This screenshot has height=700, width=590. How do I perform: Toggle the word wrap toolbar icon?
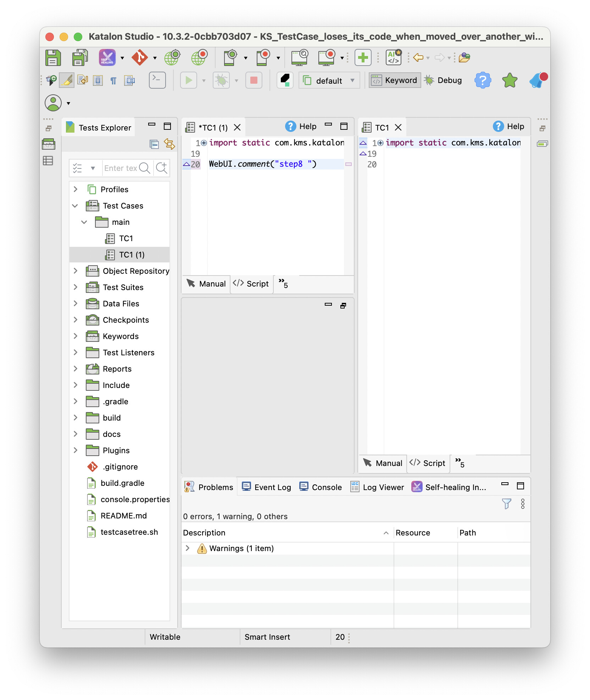tap(83, 80)
